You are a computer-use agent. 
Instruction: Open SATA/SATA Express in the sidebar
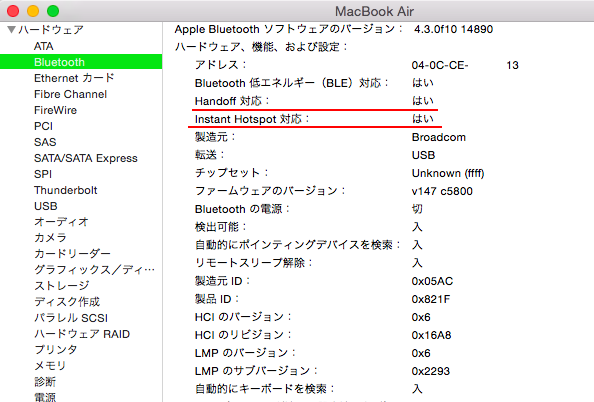point(86,158)
